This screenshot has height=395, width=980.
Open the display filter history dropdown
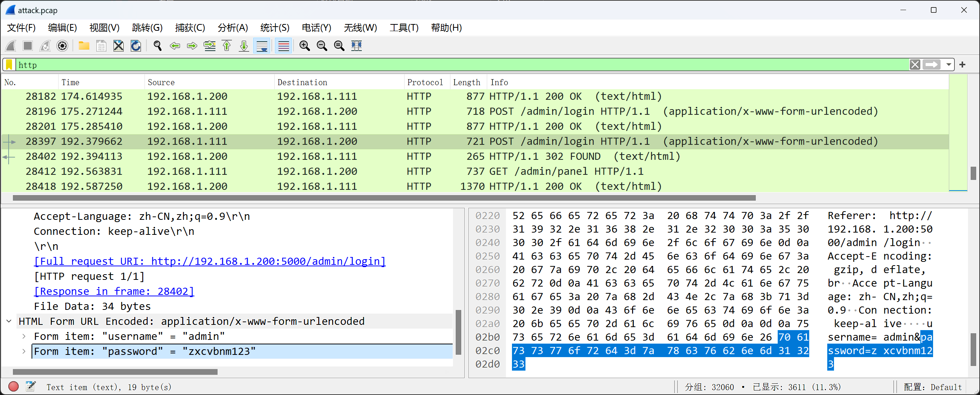948,65
